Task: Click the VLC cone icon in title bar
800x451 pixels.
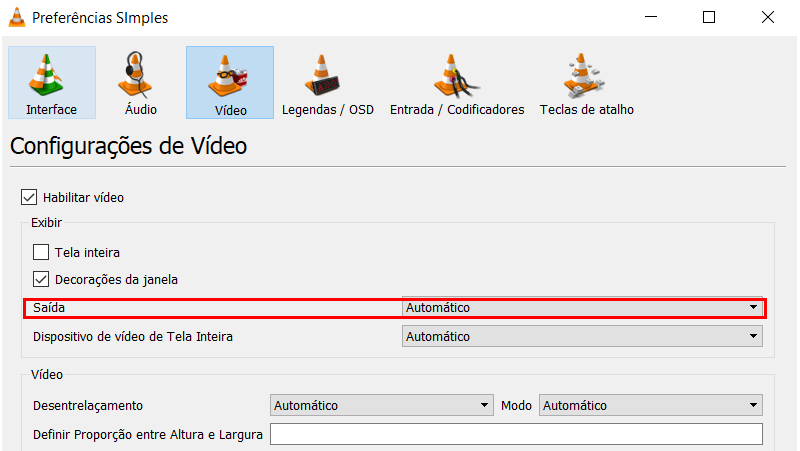Action: (17, 17)
